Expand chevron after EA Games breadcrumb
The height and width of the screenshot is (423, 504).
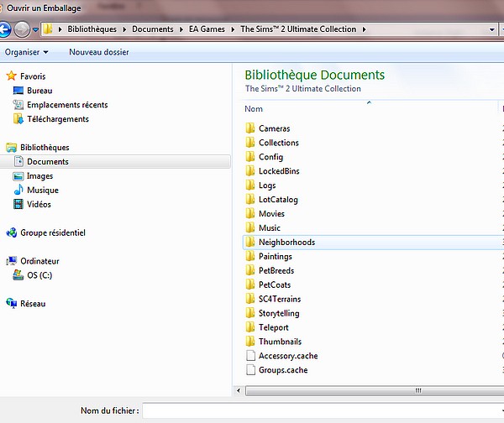pos(233,29)
